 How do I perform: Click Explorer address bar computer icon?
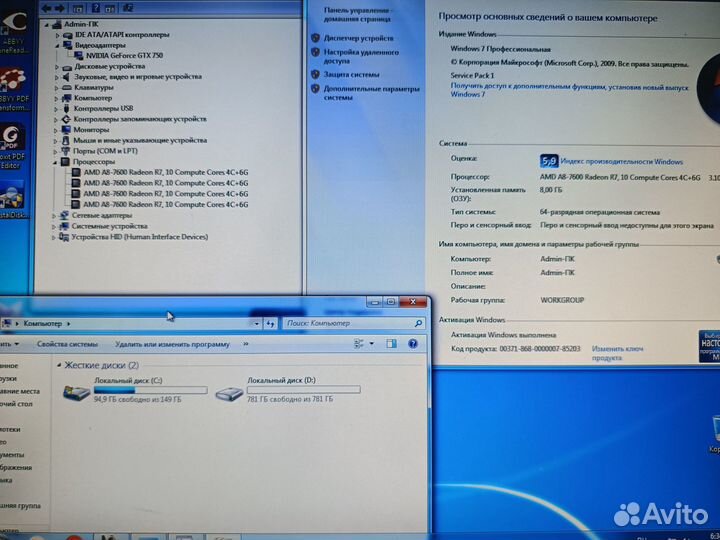click(x=7, y=324)
